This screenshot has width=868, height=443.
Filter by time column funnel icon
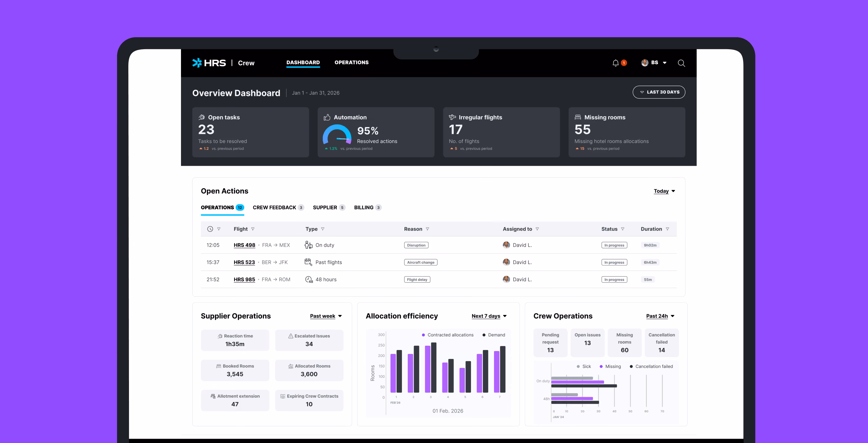[219, 229]
